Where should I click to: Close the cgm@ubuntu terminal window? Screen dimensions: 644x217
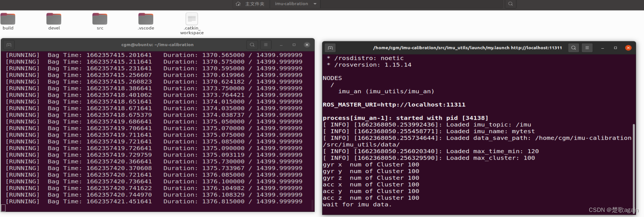pos(307,45)
